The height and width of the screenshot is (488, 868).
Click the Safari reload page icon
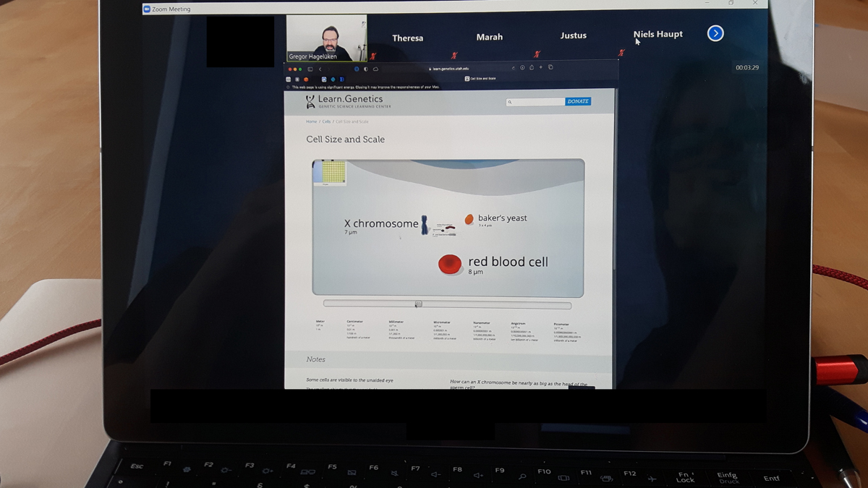[513, 68]
